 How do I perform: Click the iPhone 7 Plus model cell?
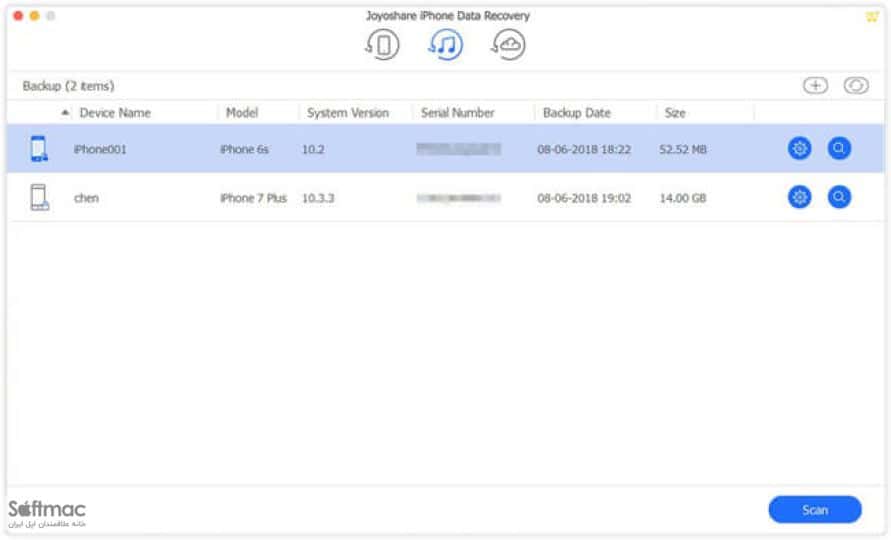point(253,198)
